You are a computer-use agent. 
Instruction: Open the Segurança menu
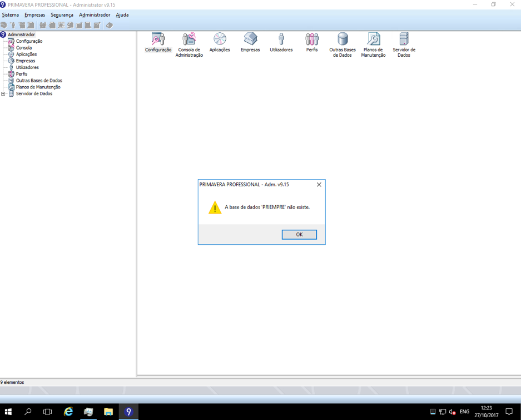(x=62, y=15)
